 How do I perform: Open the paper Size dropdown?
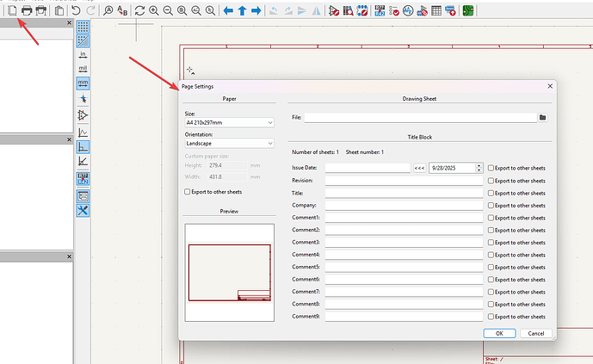click(228, 122)
